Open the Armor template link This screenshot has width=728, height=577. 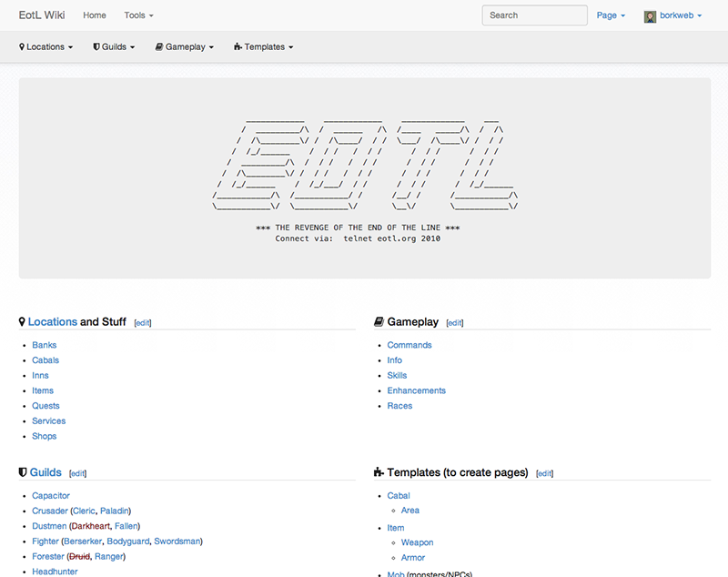[x=413, y=558]
